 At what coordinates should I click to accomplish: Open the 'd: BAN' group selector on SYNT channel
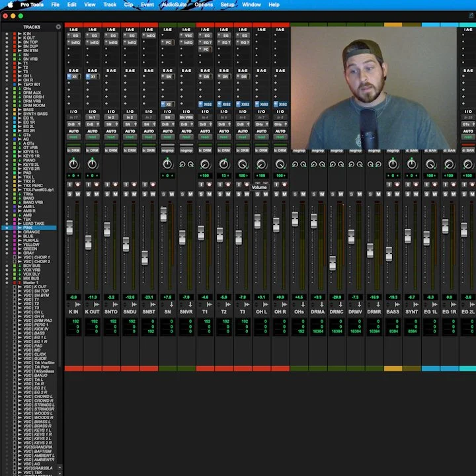412,150
